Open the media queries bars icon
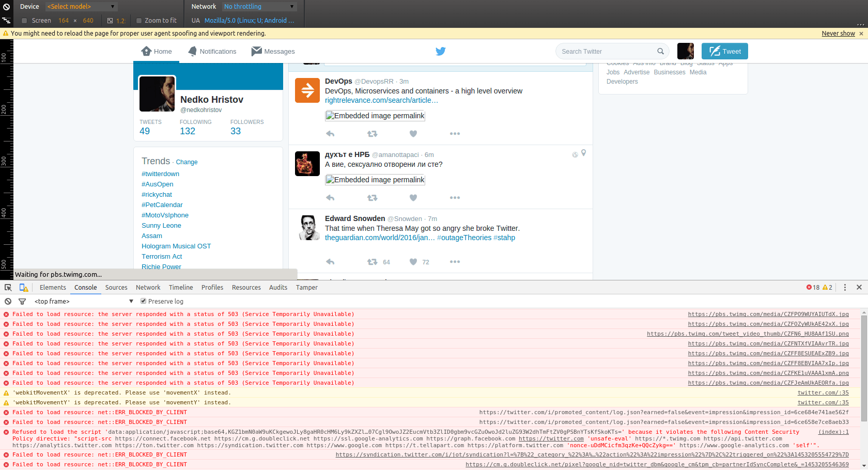 [x=6, y=21]
